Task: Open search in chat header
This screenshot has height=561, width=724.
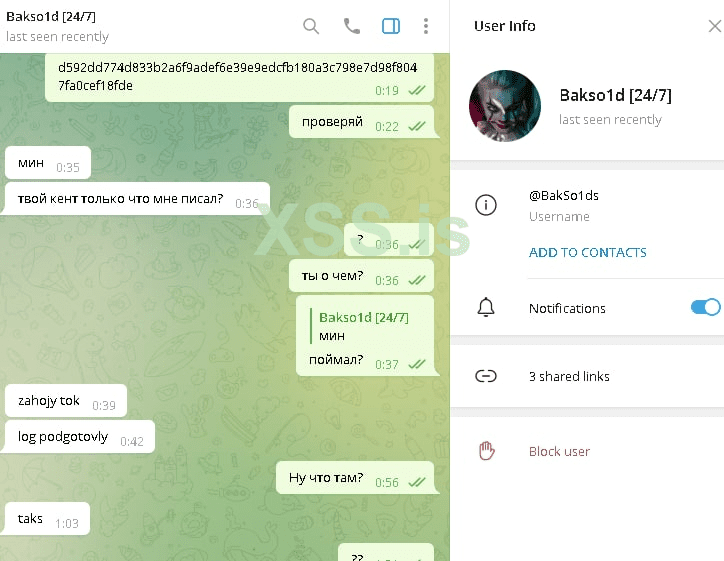Action: (x=311, y=26)
